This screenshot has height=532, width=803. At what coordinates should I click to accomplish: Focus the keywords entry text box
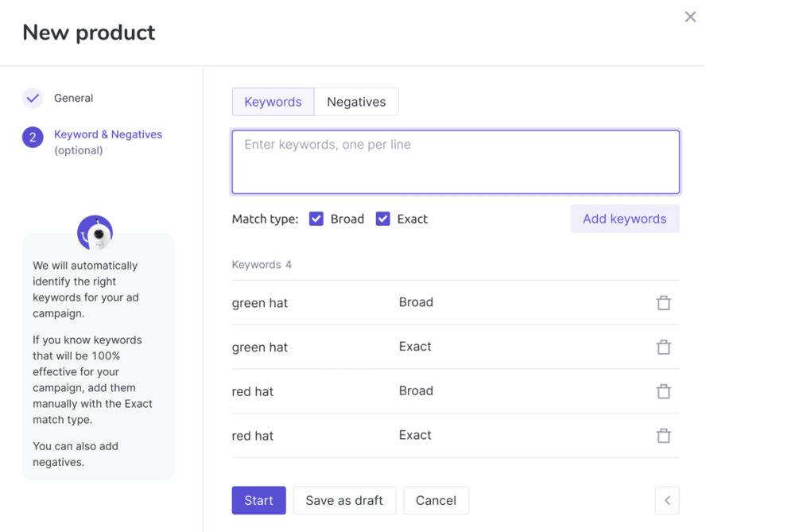[x=456, y=162]
